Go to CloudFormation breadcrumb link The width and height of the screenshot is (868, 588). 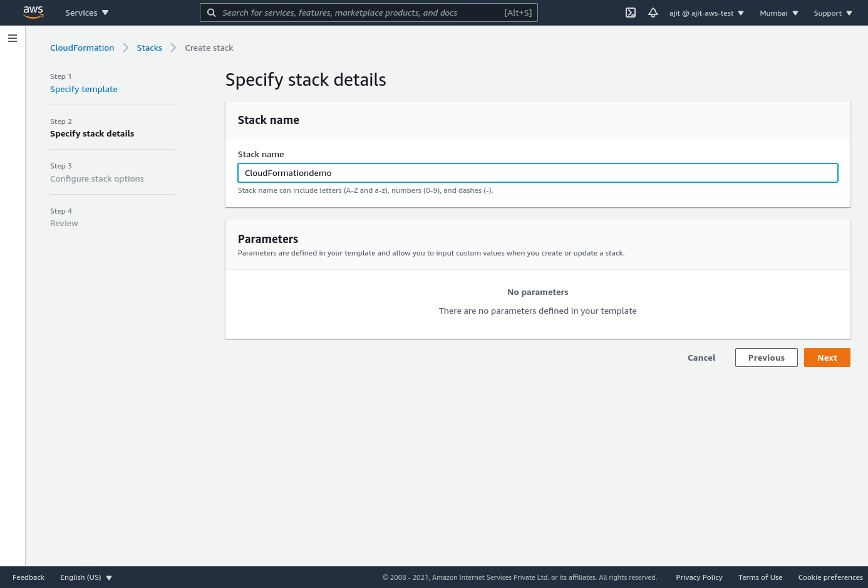pos(82,48)
